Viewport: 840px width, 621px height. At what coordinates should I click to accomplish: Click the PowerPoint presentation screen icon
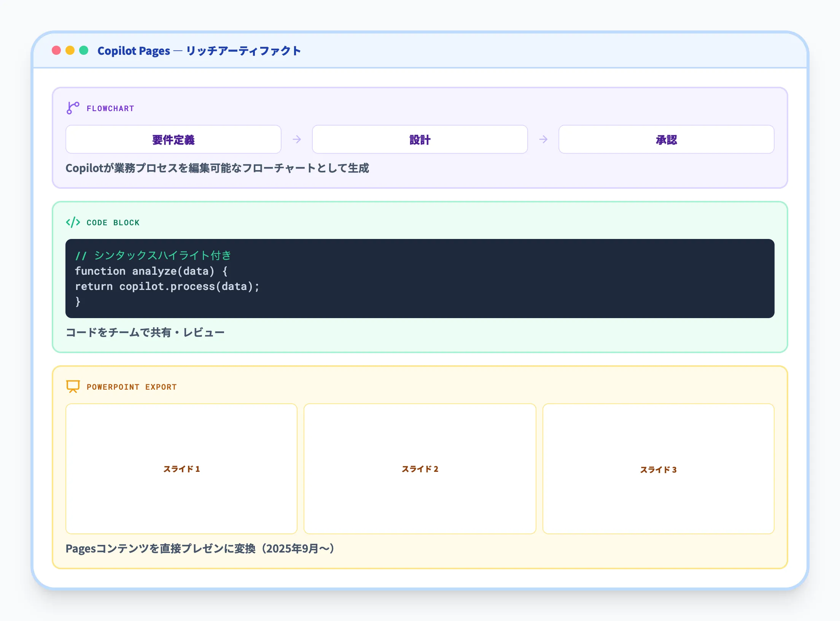73,386
